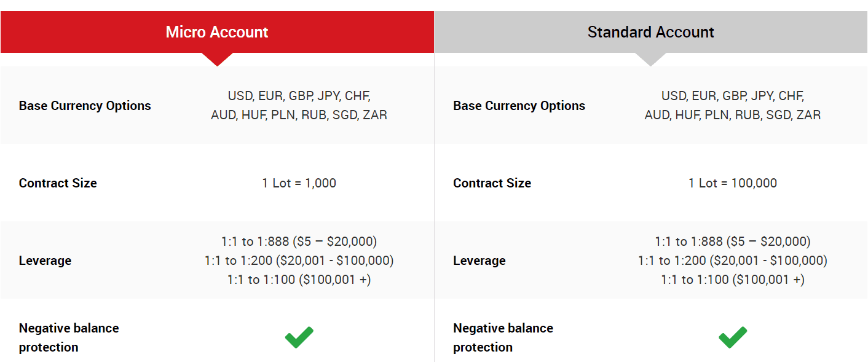The width and height of the screenshot is (868, 362).
Task: Click the Micro Account Contract Size label
Action: click(x=58, y=183)
